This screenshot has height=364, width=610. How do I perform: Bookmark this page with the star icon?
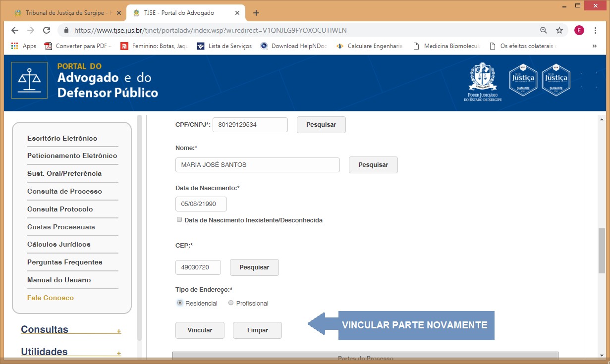point(559,30)
